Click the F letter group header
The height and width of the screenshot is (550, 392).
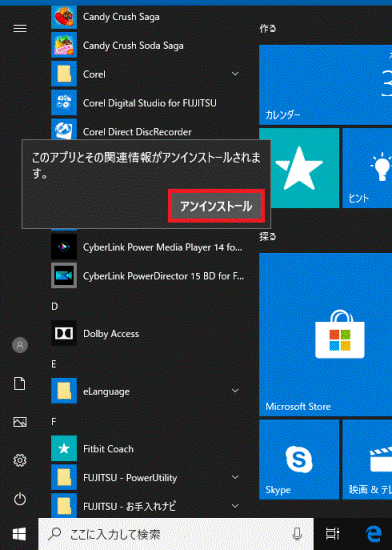[54, 422]
